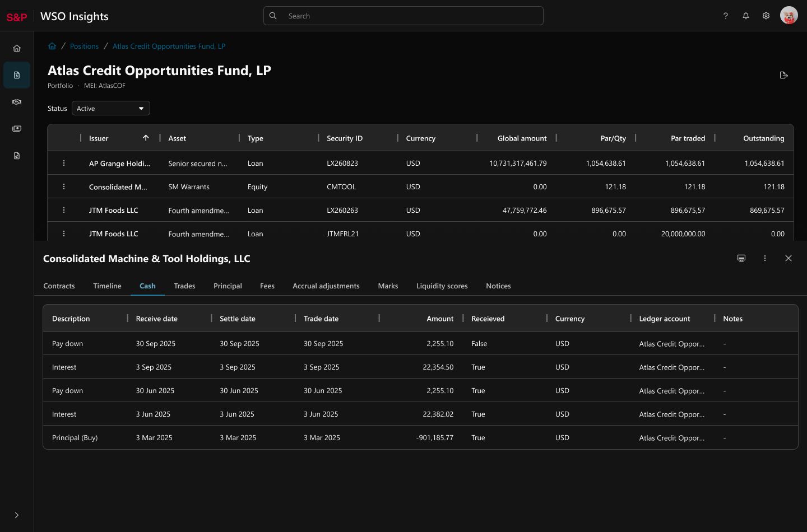
Task: Open the handshake trades icon in sidebar
Action: [17, 102]
